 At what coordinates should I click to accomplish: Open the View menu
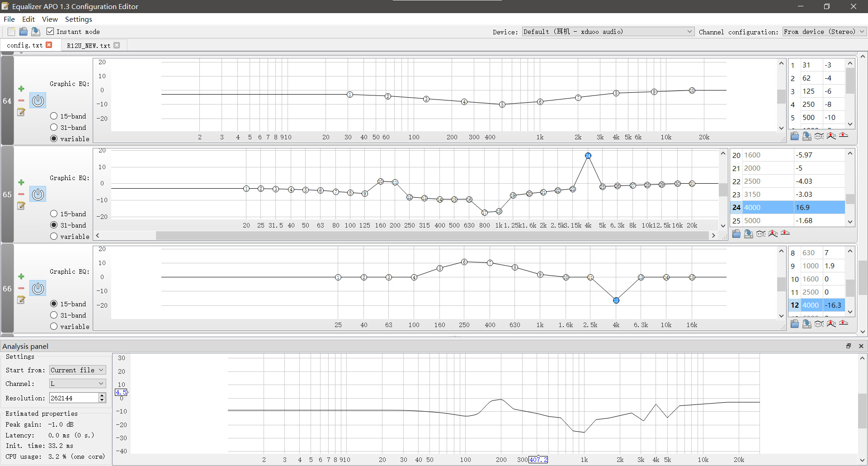pyautogui.click(x=50, y=19)
